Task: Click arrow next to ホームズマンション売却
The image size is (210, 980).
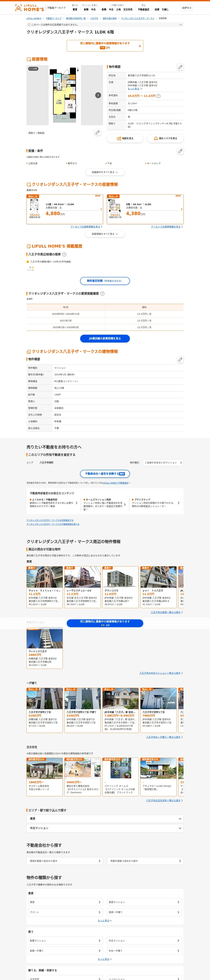Action: coord(125,505)
